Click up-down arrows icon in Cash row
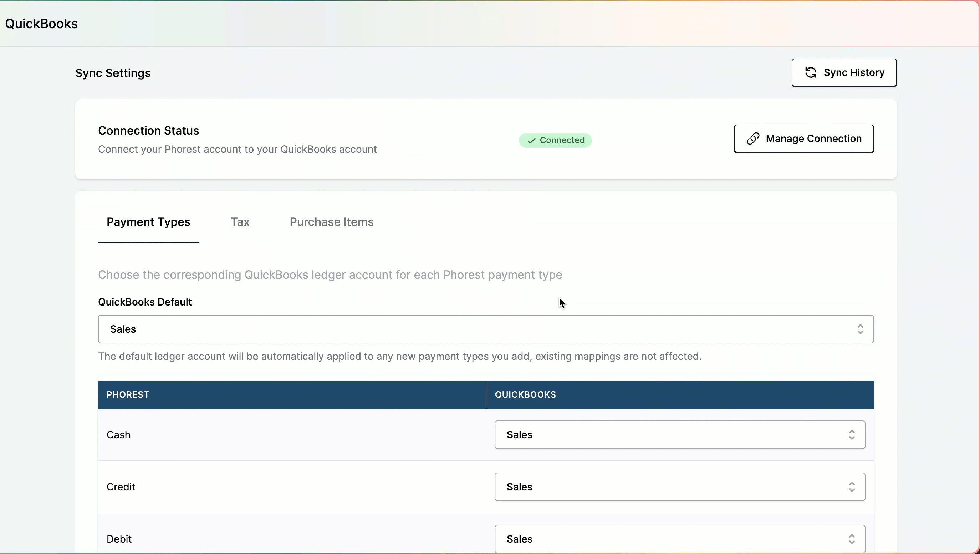The height and width of the screenshot is (554, 980). point(852,435)
